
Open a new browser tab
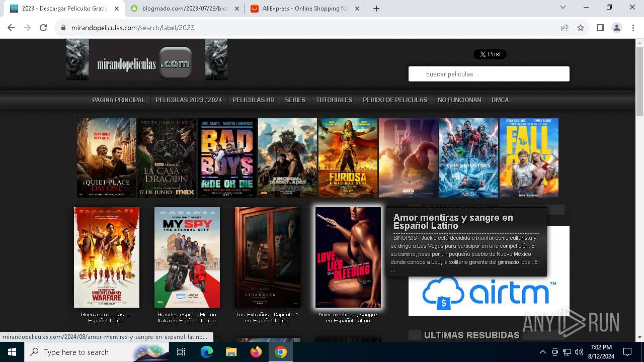point(376,8)
